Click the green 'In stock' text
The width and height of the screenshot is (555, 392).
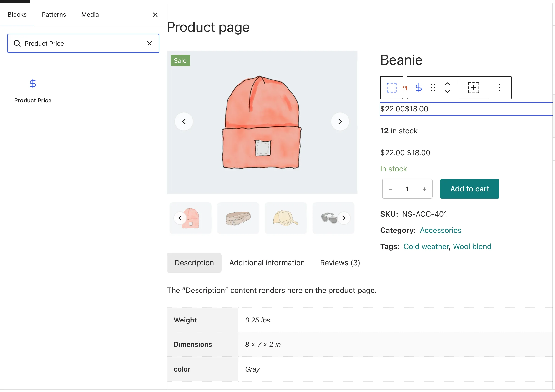click(394, 169)
